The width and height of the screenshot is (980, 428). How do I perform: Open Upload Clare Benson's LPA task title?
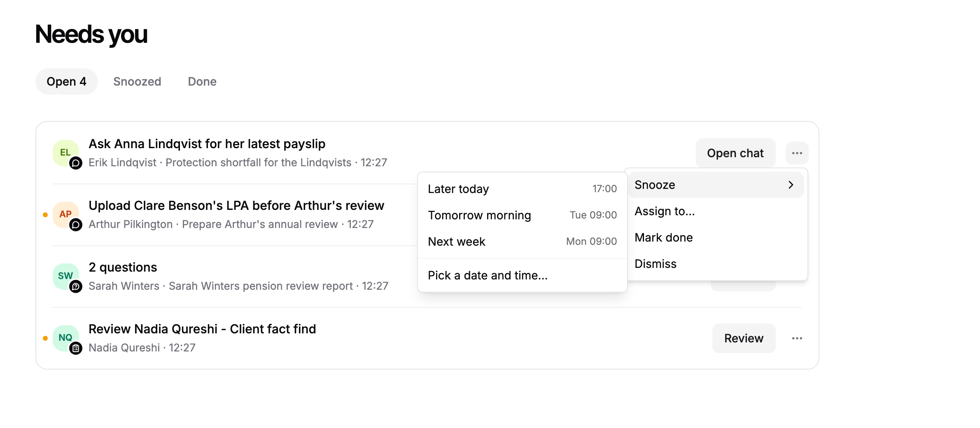[236, 206]
